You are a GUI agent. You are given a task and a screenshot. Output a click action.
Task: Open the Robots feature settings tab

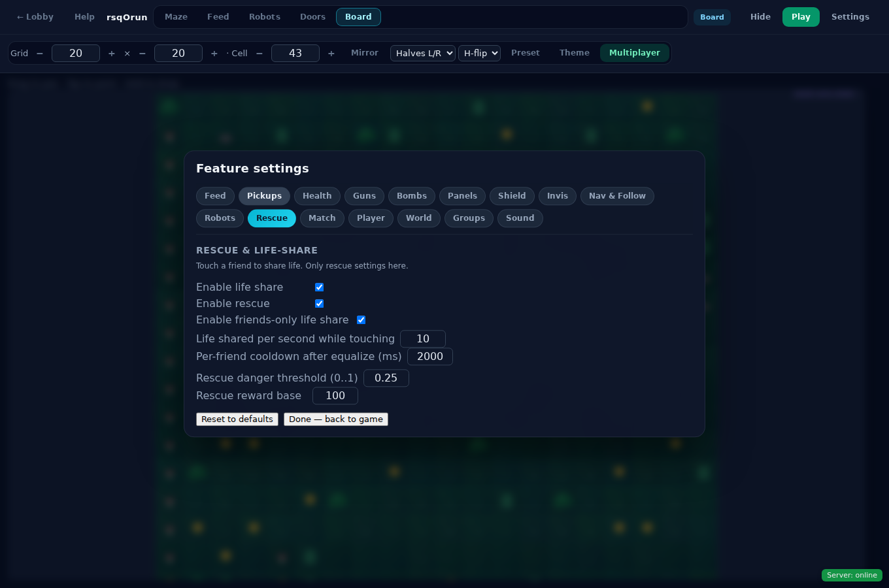point(220,218)
